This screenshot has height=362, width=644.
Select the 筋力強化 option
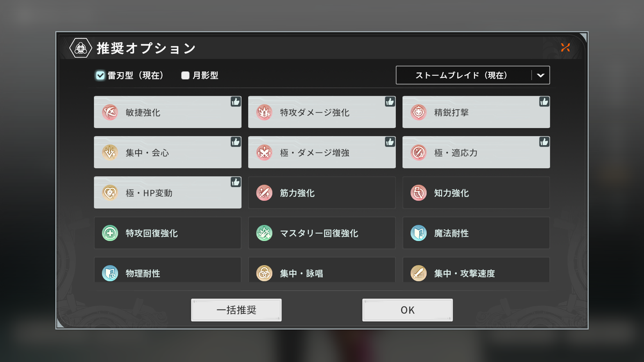[x=322, y=193]
